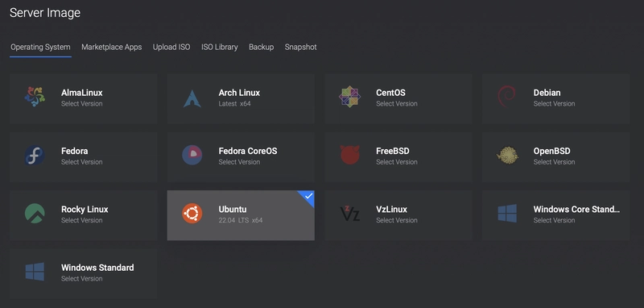Click the Fedora CoreOS logo icon
The width and height of the screenshot is (644, 308).
click(x=192, y=155)
